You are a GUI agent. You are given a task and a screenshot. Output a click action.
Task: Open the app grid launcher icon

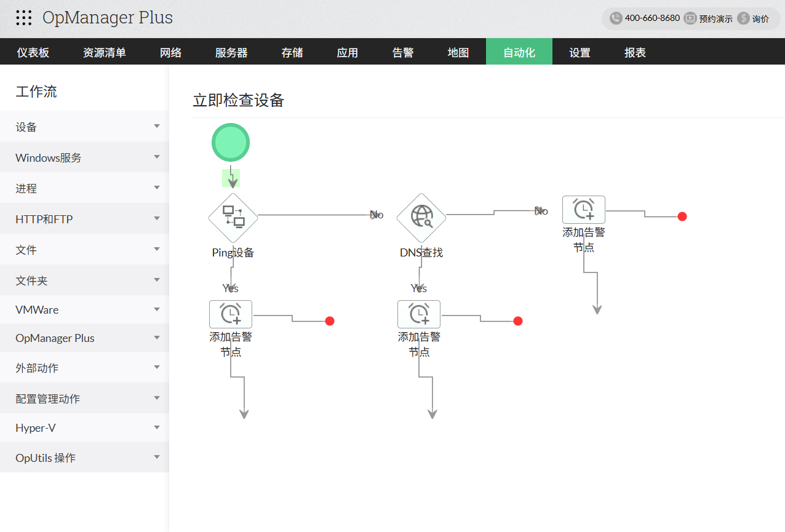point(24,18)
